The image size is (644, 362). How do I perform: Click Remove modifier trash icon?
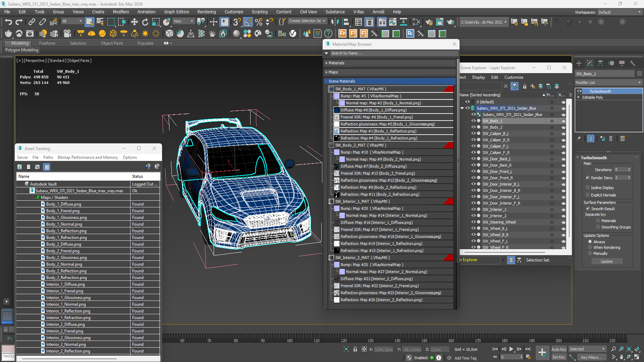pos(611,138)
